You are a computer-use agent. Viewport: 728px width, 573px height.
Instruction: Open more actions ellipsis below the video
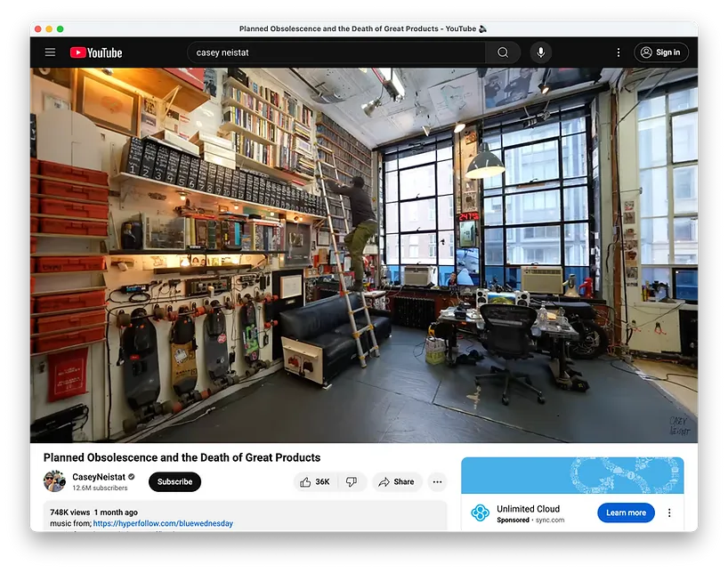click(437, 481)
